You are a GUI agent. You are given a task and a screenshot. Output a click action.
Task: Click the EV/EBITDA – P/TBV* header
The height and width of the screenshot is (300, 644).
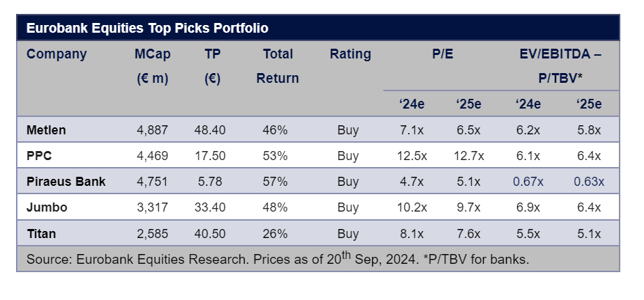[x=560, y=66]
